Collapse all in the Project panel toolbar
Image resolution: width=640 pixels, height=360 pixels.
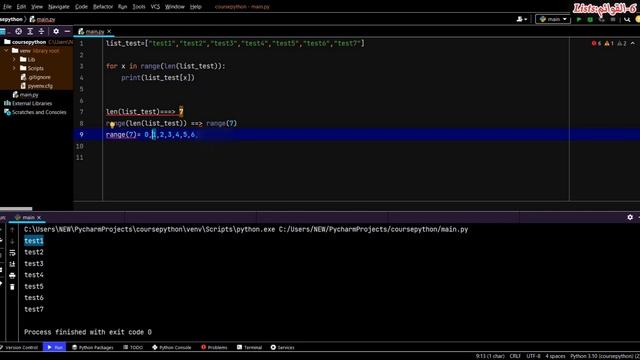pyautogui.click(x=41, y=31)
